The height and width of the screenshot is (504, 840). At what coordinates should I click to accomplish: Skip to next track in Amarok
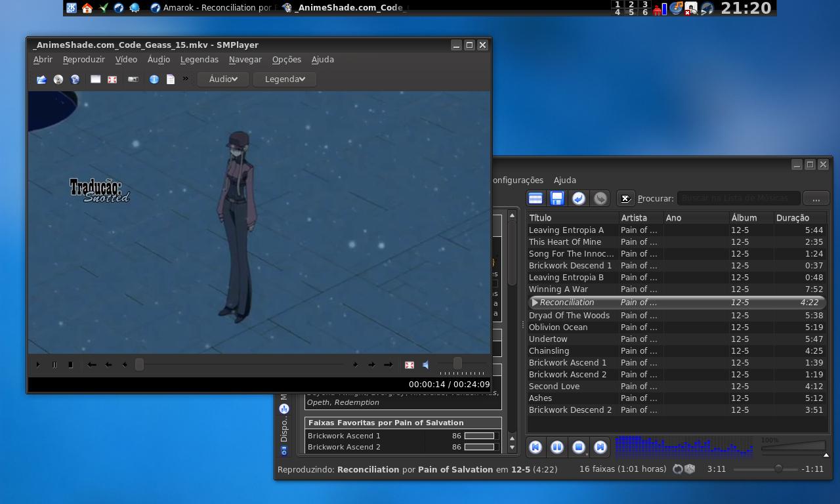[x=600, y=447]
